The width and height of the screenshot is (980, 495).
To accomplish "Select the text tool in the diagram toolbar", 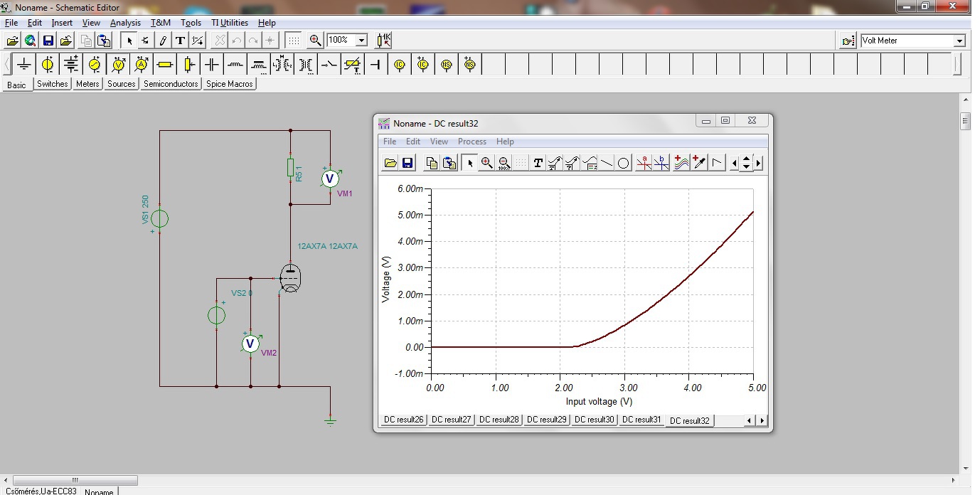I will click(x=538, y=163).
